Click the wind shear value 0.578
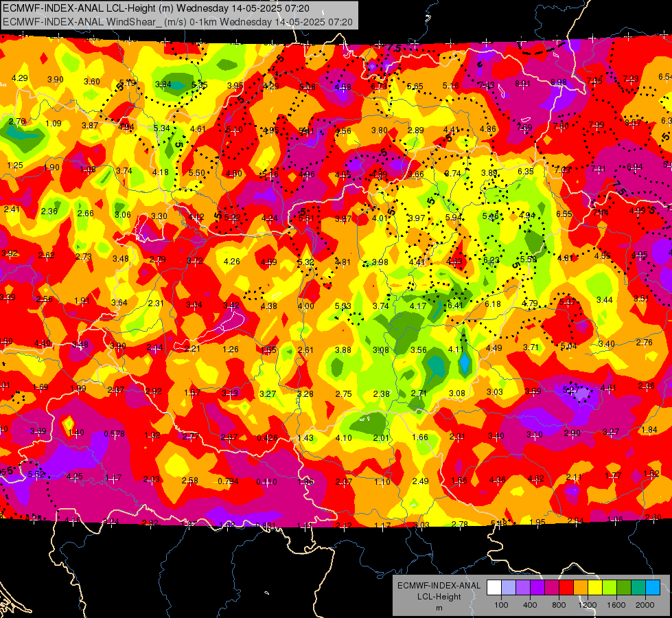 click(115, 434)
